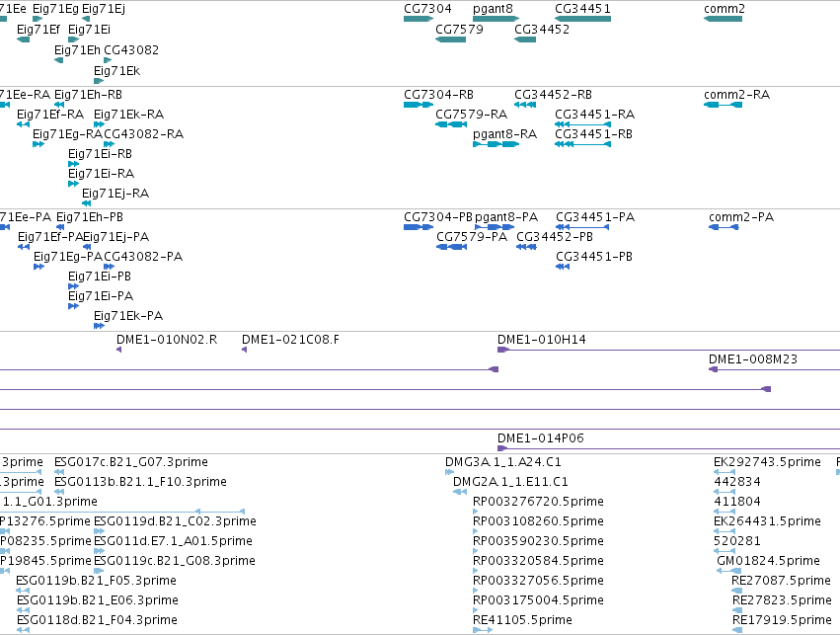Click the CG34452 gene feature
Screen dimensions: 840x635
[525, 40]
